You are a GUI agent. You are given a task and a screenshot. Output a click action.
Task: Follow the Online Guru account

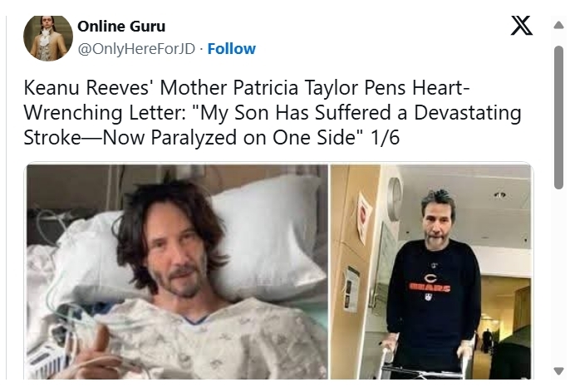tap(232, 49)
